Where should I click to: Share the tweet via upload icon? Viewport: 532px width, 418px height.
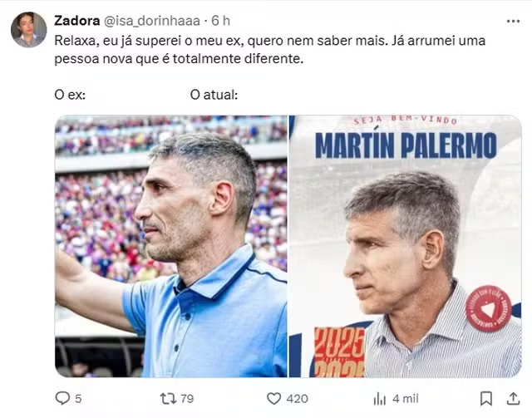(x=513, y=399)
